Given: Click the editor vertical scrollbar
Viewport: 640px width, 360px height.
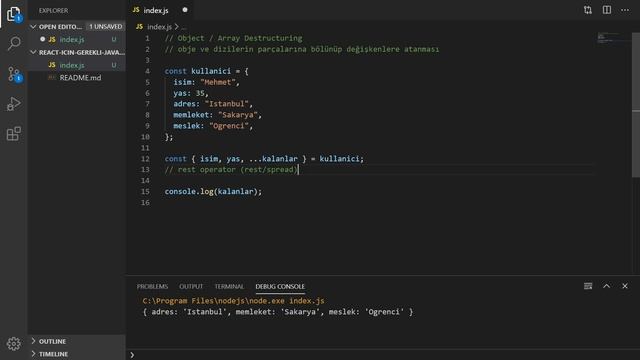Looking at the screenshot, I should [636, 106].
